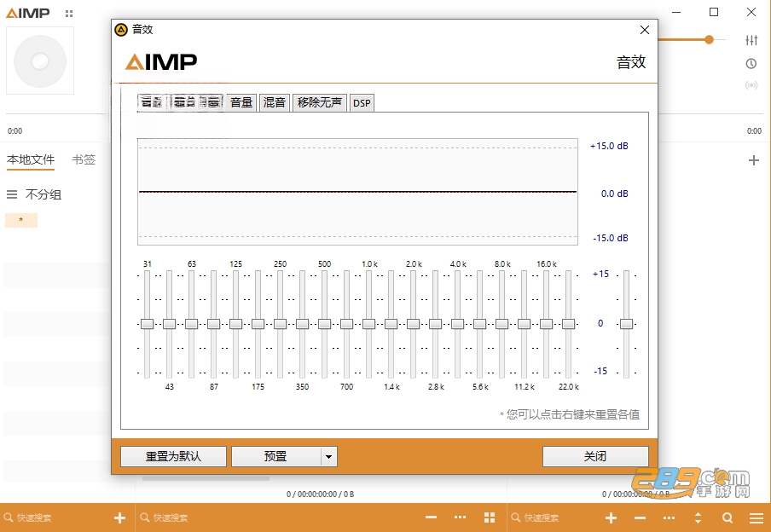The height and width of the screenshot is (532, 771).
Task: Click the 您可以点击右键来重置各值 hint text
Action: [570, 414]
